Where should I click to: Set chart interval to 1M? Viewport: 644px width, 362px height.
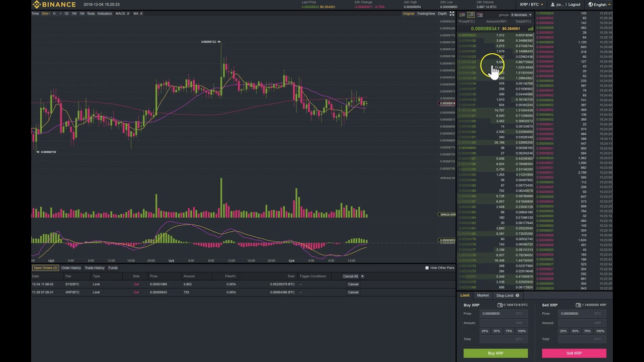[x=82, y=14]
